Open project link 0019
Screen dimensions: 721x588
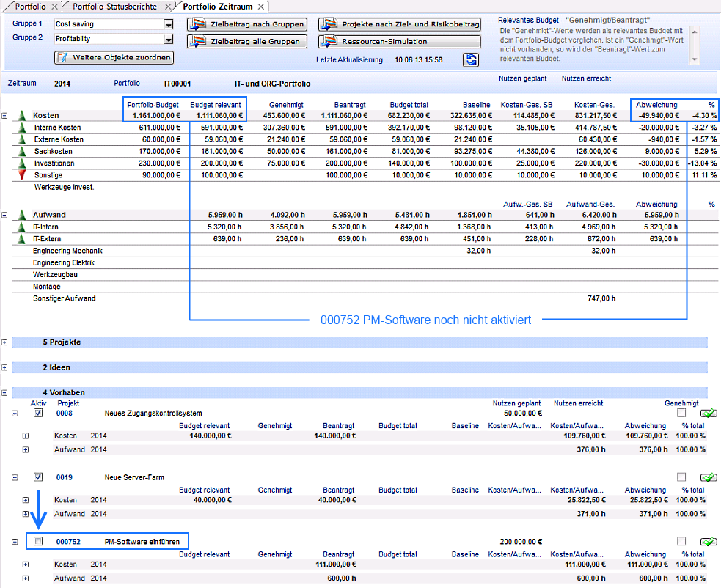[x=65, y=477]
